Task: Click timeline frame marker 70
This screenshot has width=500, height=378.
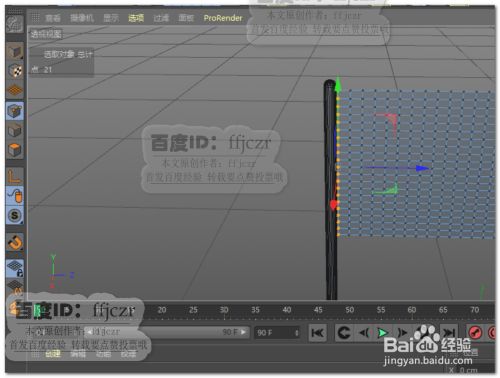Action: (x=474, y=310)
